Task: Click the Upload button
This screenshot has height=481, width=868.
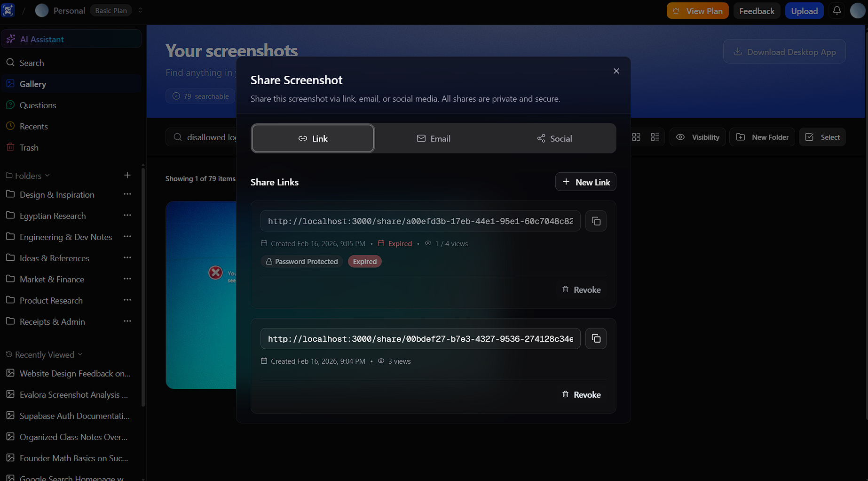Action: point(804,10)
